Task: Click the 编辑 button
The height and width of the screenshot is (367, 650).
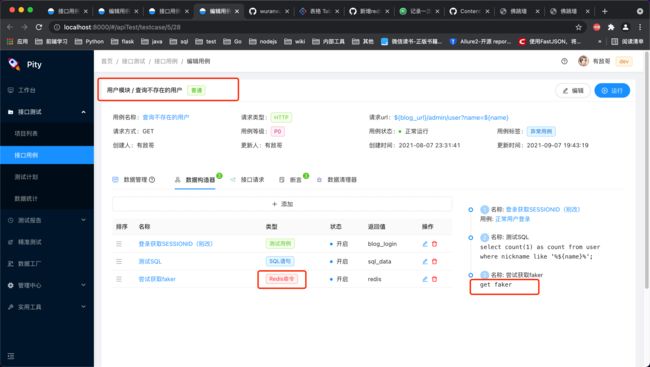Action: (x=572, y=90)
